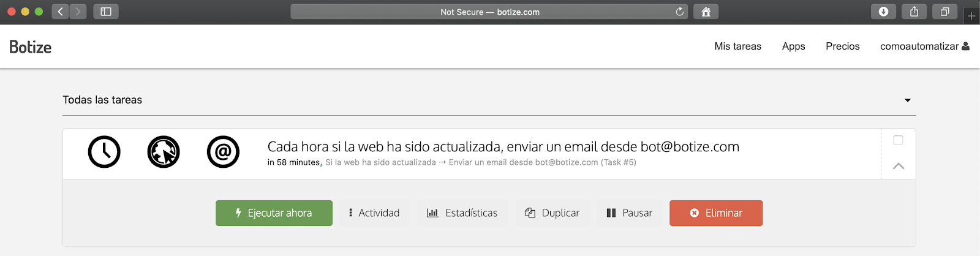Open the Actividad log
This screenshot has height=256, width=980.
[x=374, y=213]
